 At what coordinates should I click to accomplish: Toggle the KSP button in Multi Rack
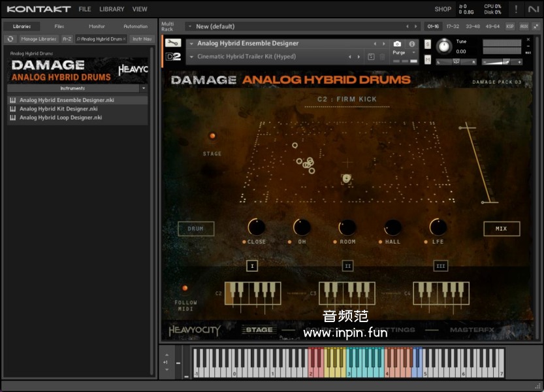(x=510, y=26)
